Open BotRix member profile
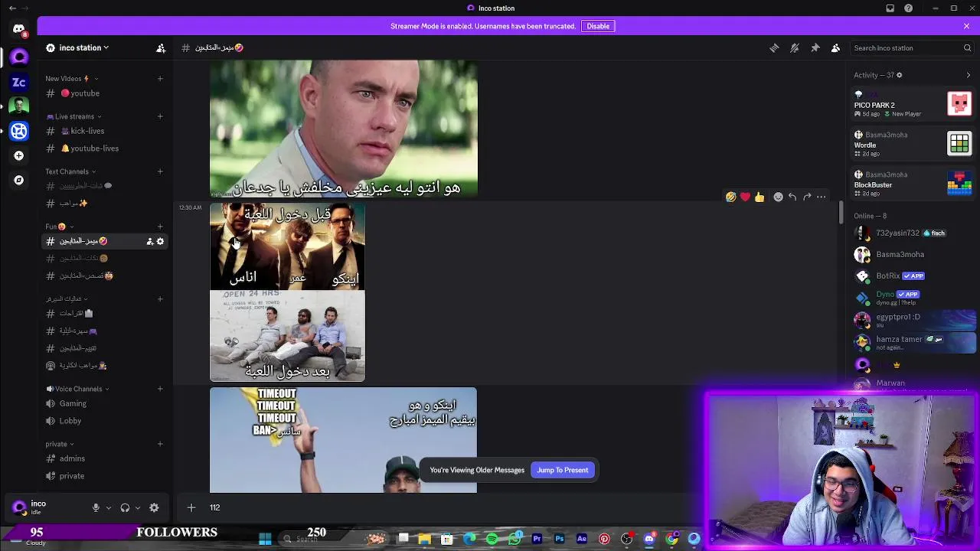 pyautogui.click(x=913, y=275)
